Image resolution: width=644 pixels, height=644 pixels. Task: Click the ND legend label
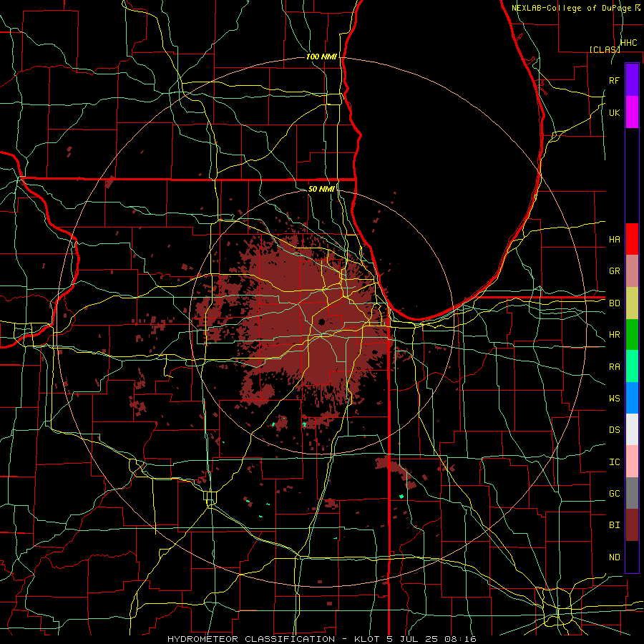point(614,557)
